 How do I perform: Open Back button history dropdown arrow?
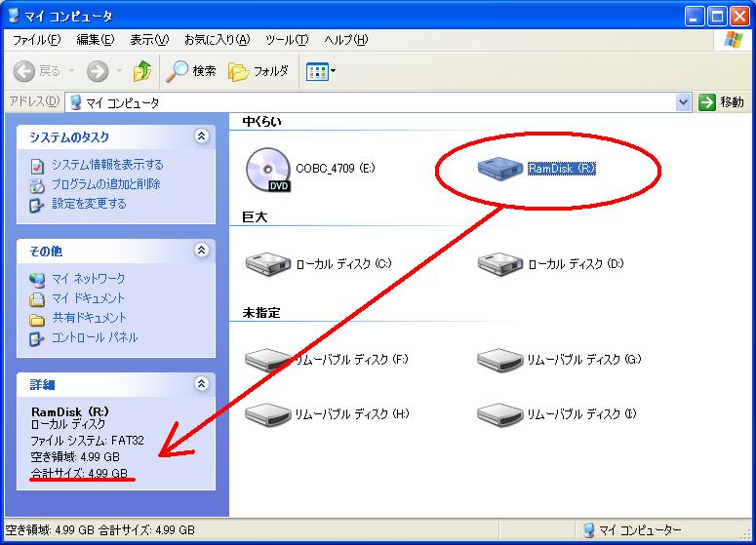pos(71,71)
